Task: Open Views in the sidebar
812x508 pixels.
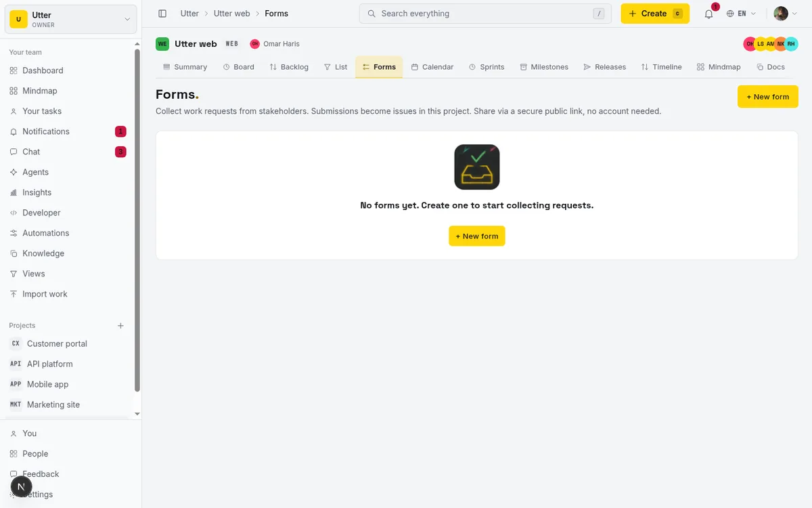Action: pyautogui.click(x=69, y=274)
